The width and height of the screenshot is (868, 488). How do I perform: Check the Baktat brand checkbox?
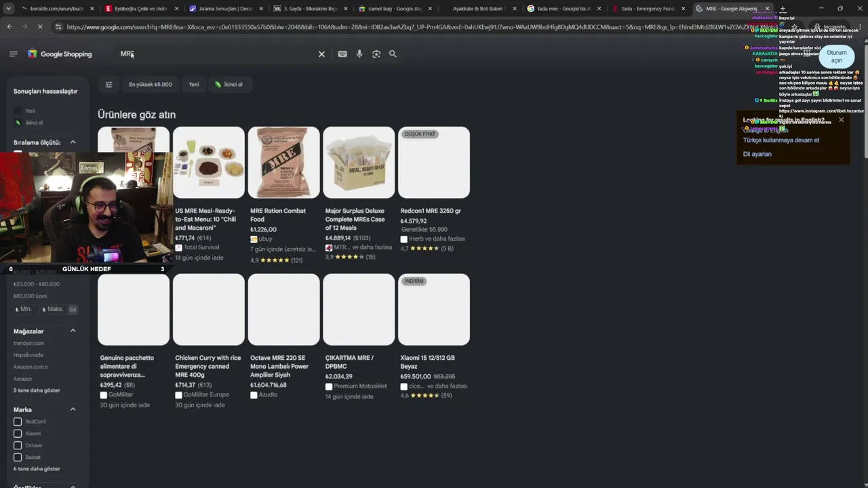[x=18, y=457]
